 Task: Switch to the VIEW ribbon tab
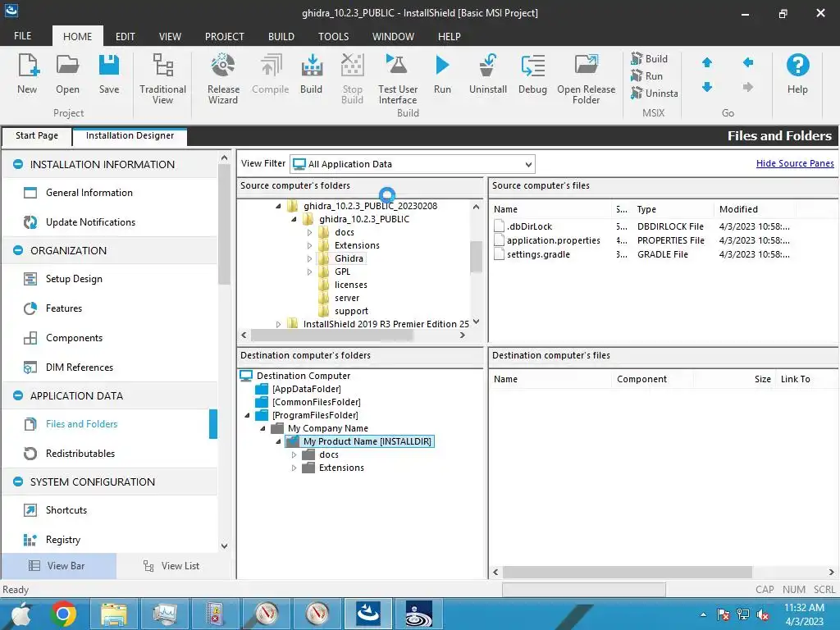tap(170, 36)
